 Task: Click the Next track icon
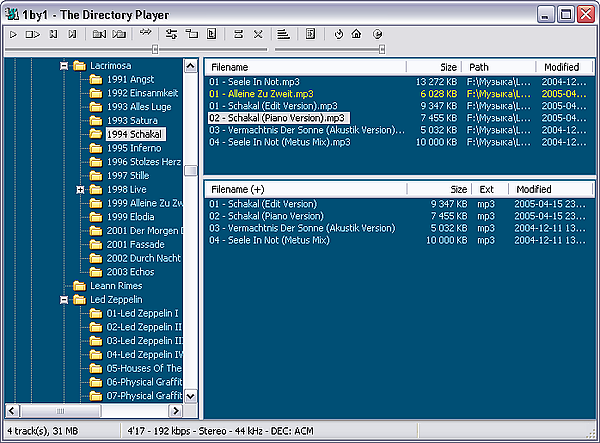(72, 34)
